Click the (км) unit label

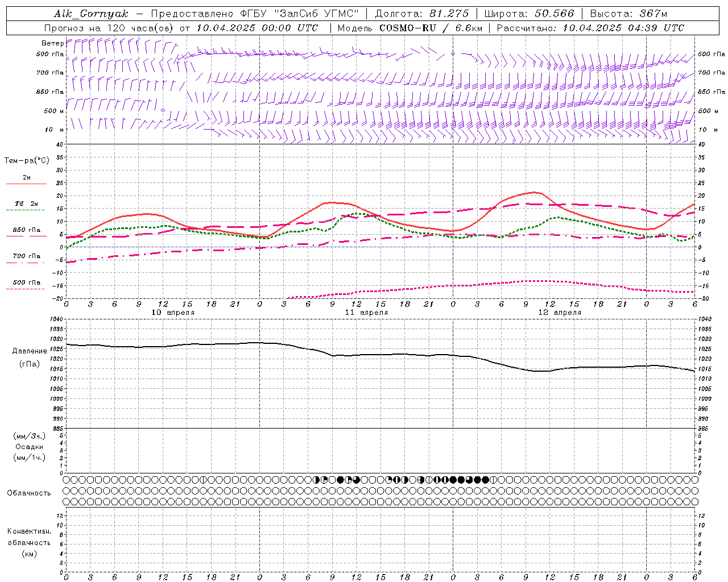click(29, 554)
